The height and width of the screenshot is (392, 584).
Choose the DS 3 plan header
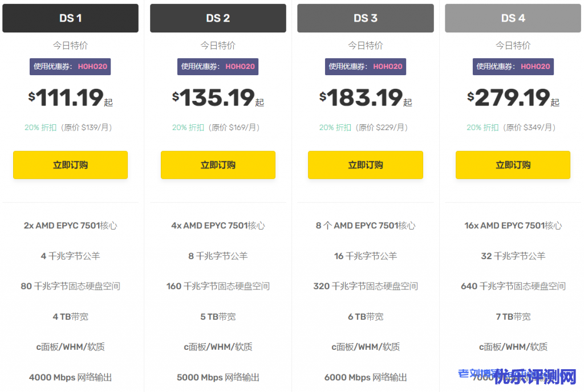365,18
